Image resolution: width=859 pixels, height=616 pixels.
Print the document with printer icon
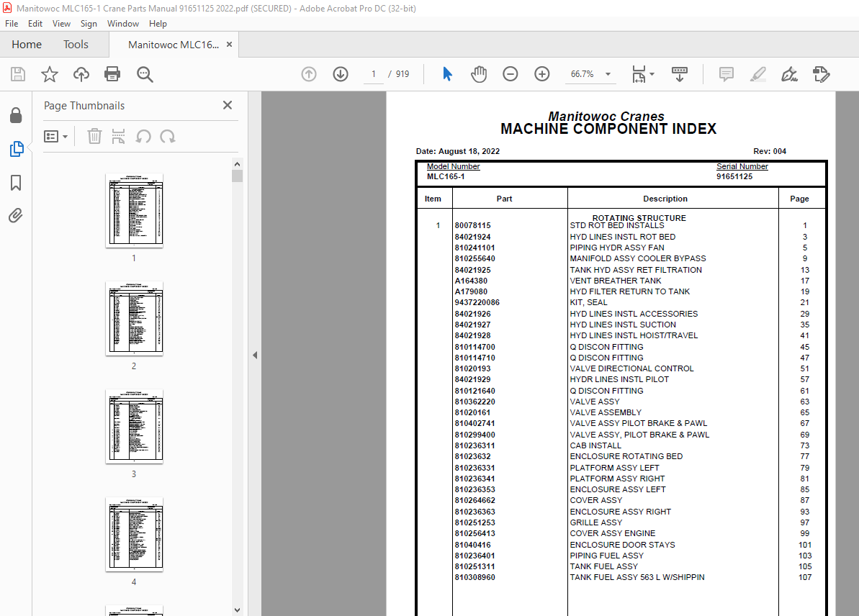pos(112,74)
